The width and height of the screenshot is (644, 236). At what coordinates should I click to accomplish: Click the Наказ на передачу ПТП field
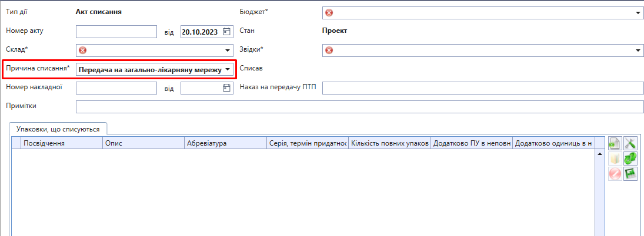pyautogui.click(x=483, y=87)
